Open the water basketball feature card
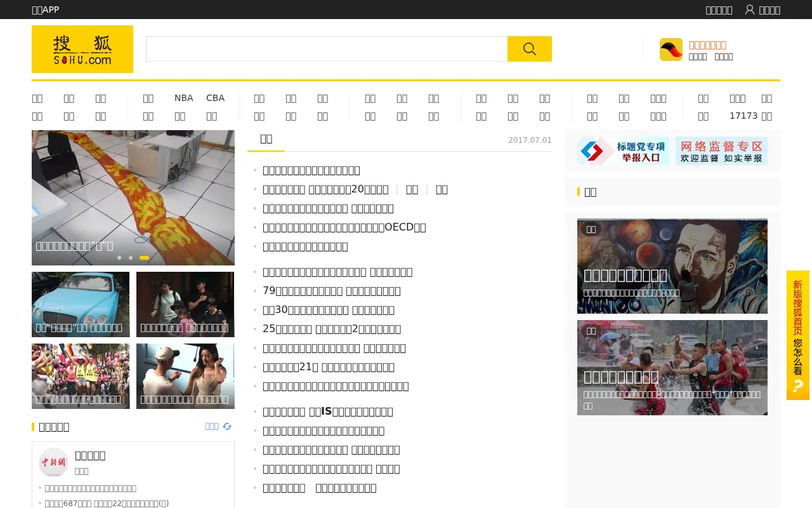Image resolution: width=812 pixels, height=508 pixels. [672, 368]
